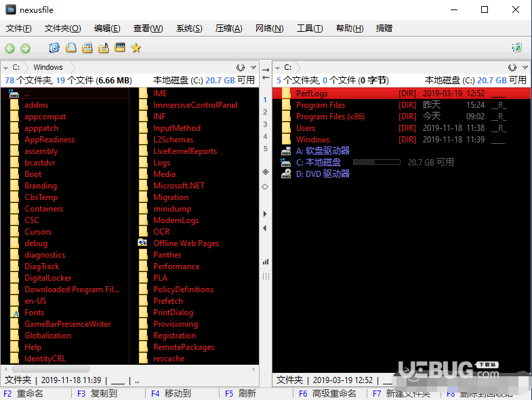Screen dimensions: 532x400
Task: Click the filled diamond icon in middle strip
Action: 265,172
